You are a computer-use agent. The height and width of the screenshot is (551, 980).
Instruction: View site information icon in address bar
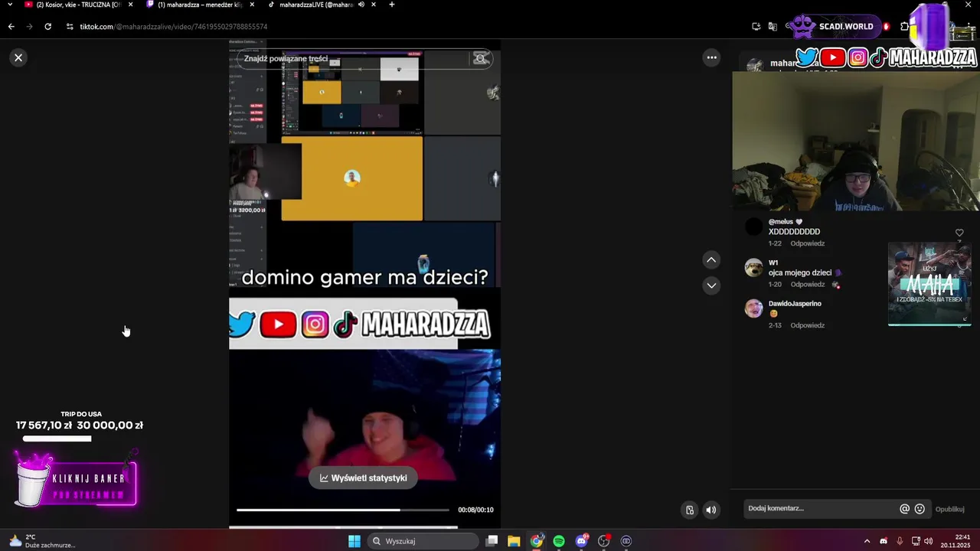(x=70, y=26)
